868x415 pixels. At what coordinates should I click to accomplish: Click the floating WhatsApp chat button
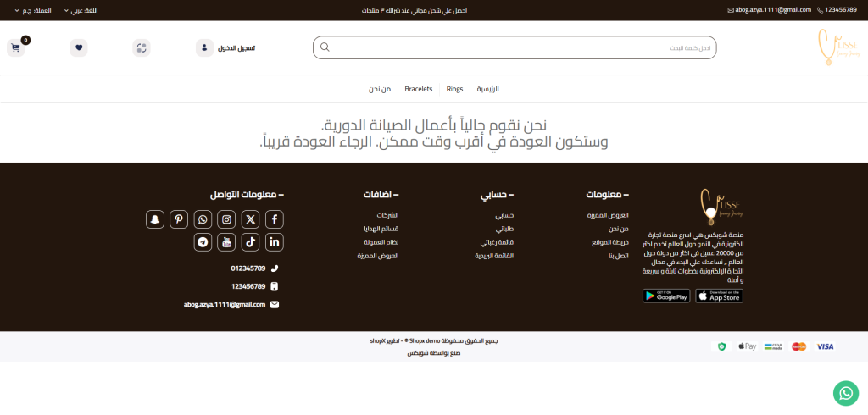pos(845,392)
